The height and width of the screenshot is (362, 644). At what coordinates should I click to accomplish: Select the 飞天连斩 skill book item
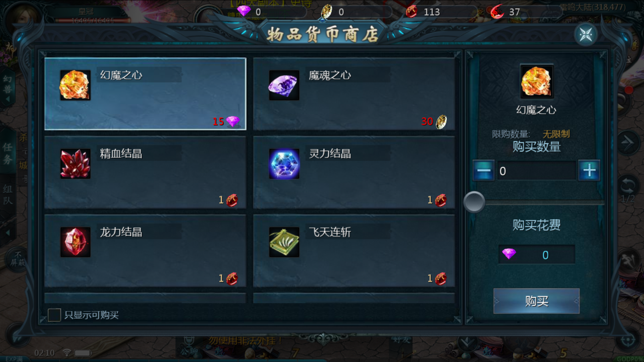(x=354, y=251)
